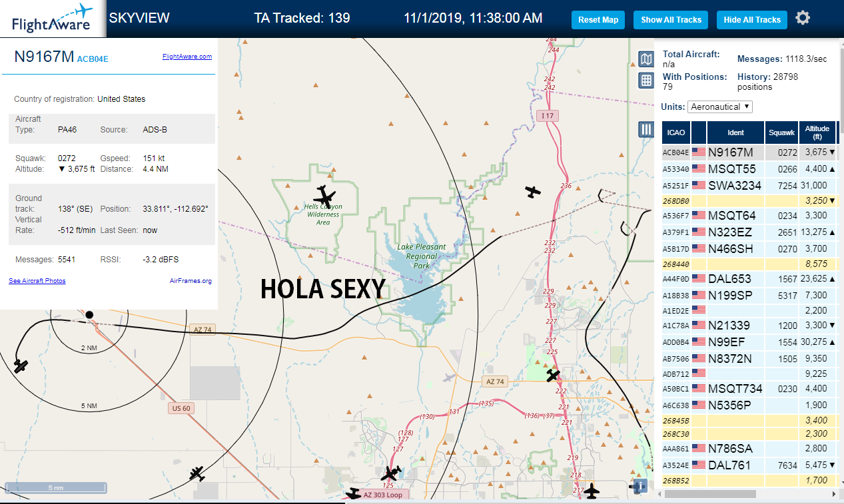Click the three-bars sidebar toggle icon
This screenshot has height=504, width=844.
[645, 129]
